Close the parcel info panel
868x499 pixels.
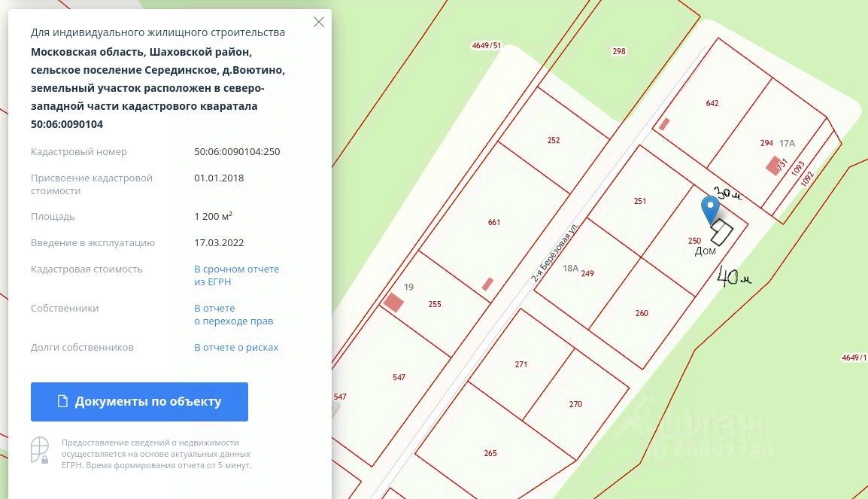click(319, 22)
